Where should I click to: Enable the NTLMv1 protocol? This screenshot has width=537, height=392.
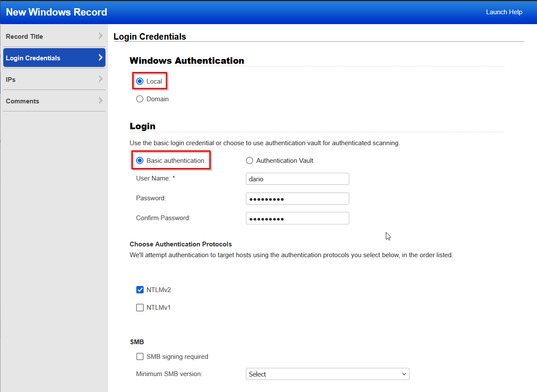[x=140, y=307]
